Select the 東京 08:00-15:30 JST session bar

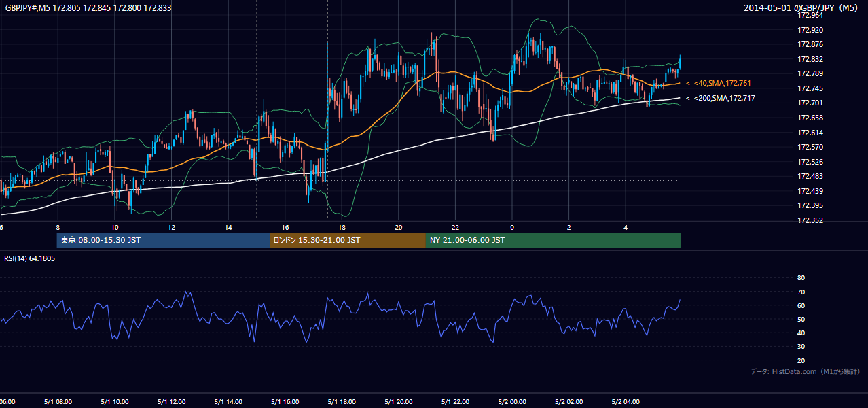[x=163, y=240]
